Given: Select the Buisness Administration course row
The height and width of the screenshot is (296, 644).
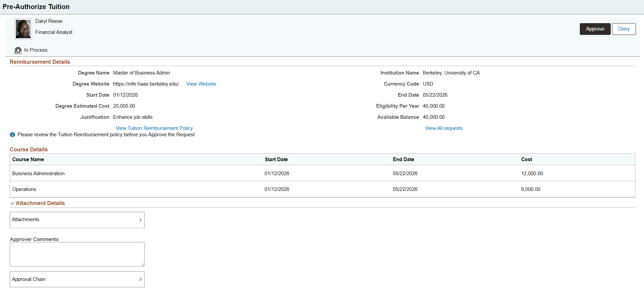Looking at the screenshot, I should coord(322,174).
